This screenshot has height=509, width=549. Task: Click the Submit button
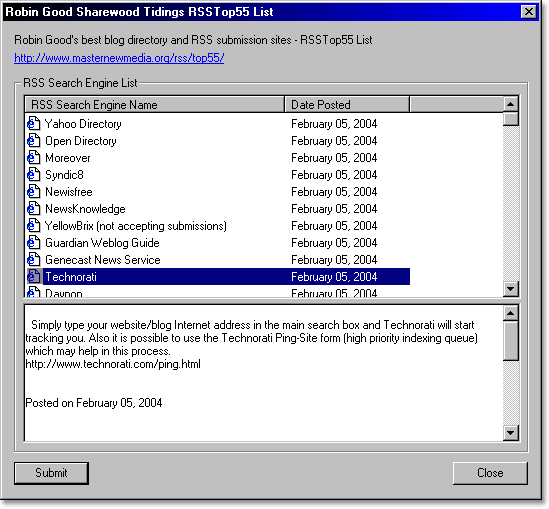tap(51, 473)
